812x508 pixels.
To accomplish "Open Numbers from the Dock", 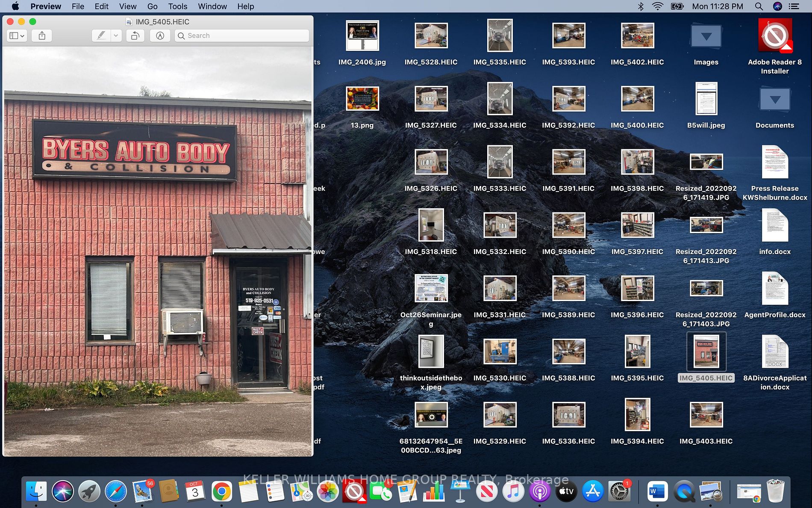I will [433, 492].
